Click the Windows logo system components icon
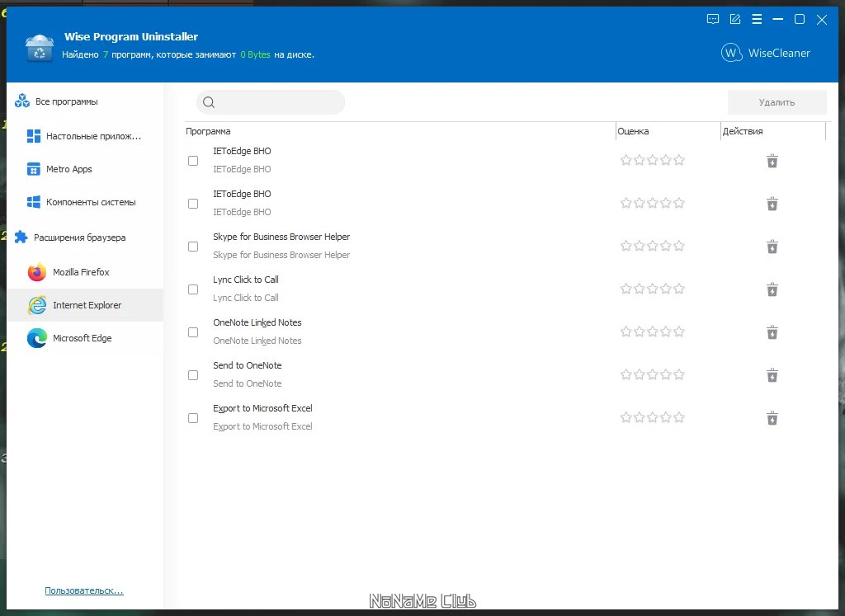The image size is (845, 616). pyautogui.click(x=33, y=202)
